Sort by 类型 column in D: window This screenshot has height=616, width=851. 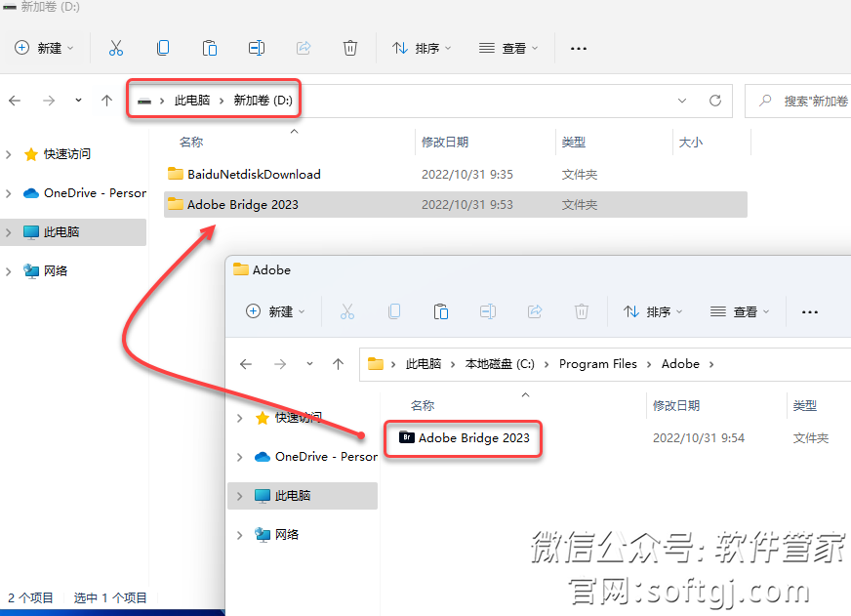pyautogui.click(x=574, y=143)
